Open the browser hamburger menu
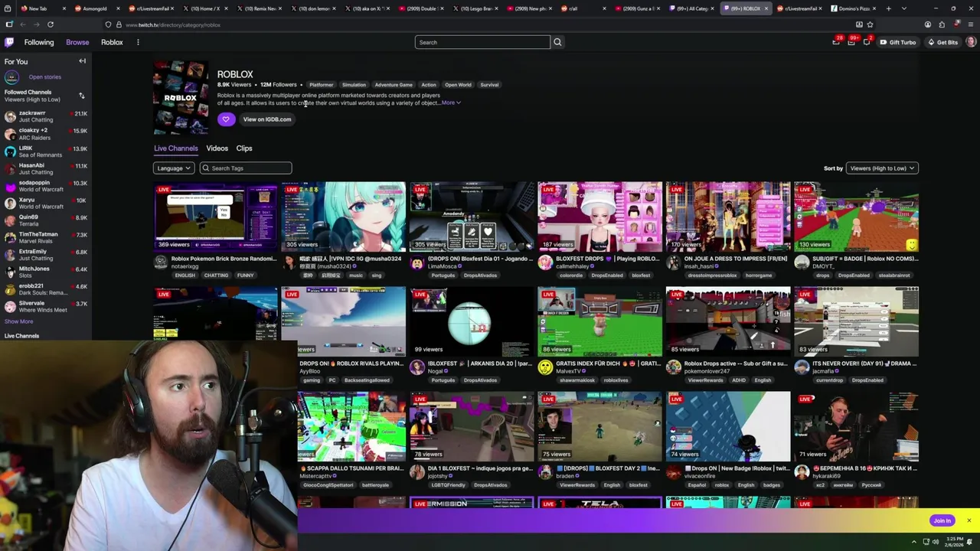 (971, 24)
